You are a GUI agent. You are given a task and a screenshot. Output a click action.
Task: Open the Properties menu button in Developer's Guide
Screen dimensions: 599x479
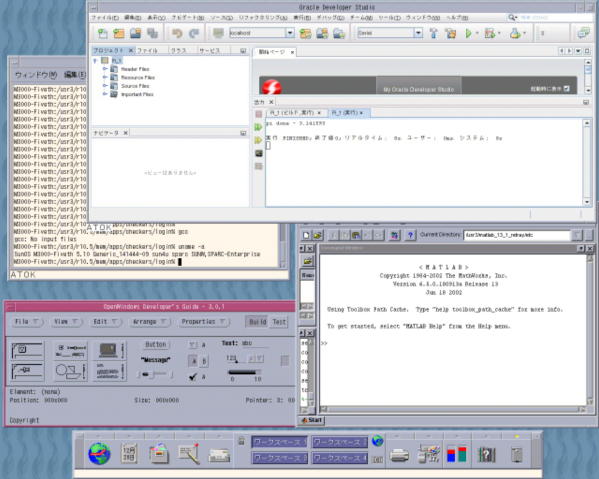(x=204, y=322)
